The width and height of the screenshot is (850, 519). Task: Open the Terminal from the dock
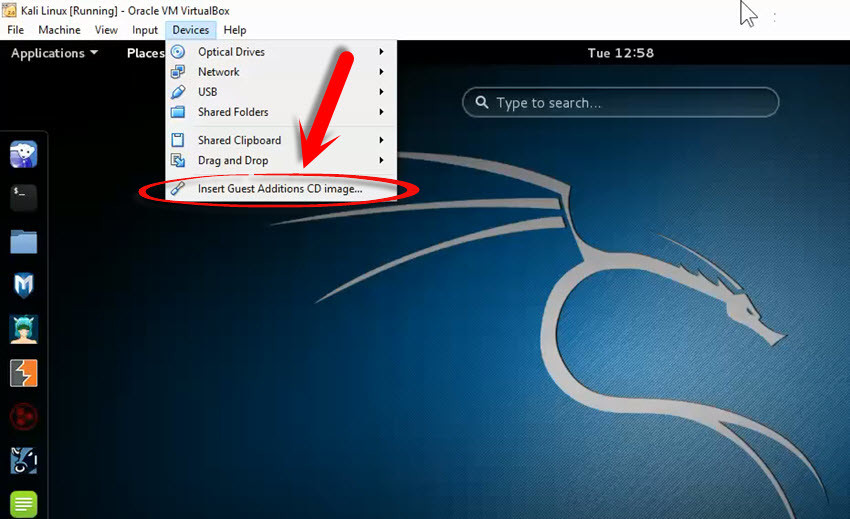pos(23,197)
